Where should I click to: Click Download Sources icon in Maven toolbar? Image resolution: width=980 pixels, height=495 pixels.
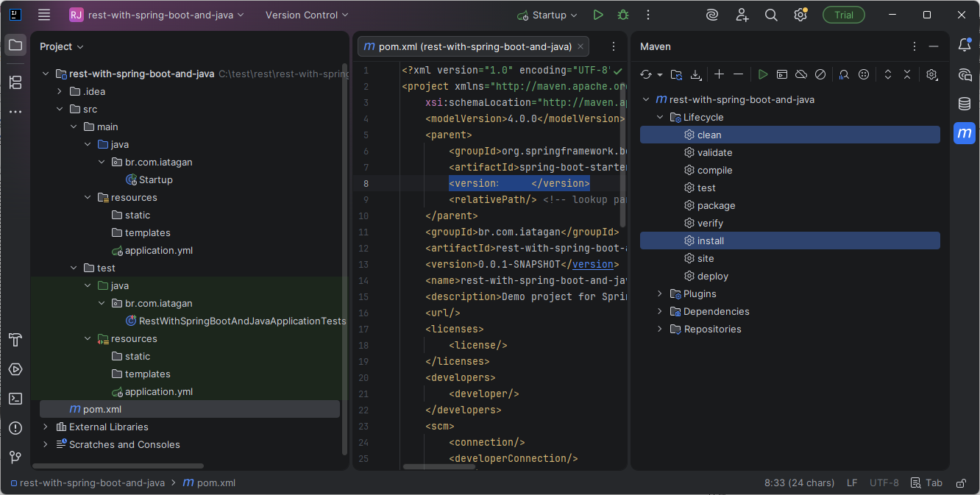click(695, 74)
